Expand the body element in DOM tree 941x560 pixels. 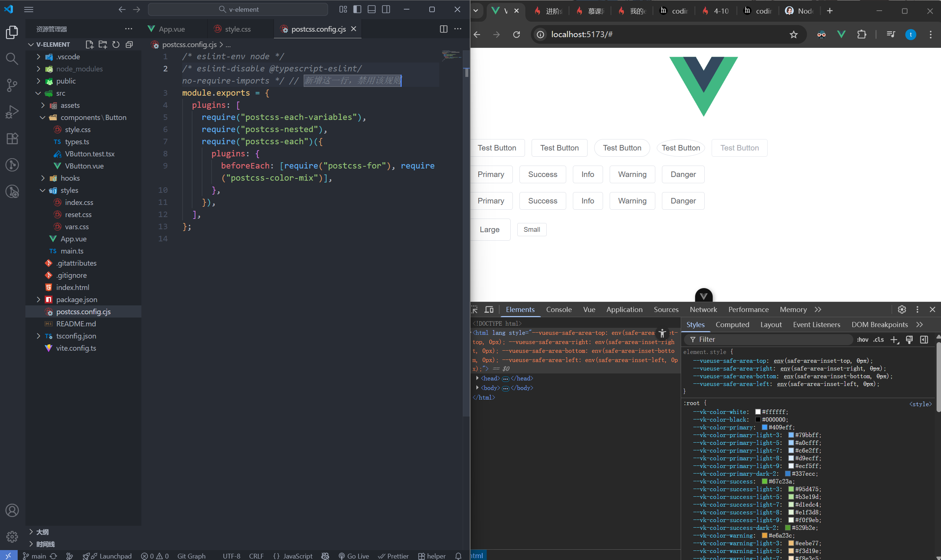(477, 387)
